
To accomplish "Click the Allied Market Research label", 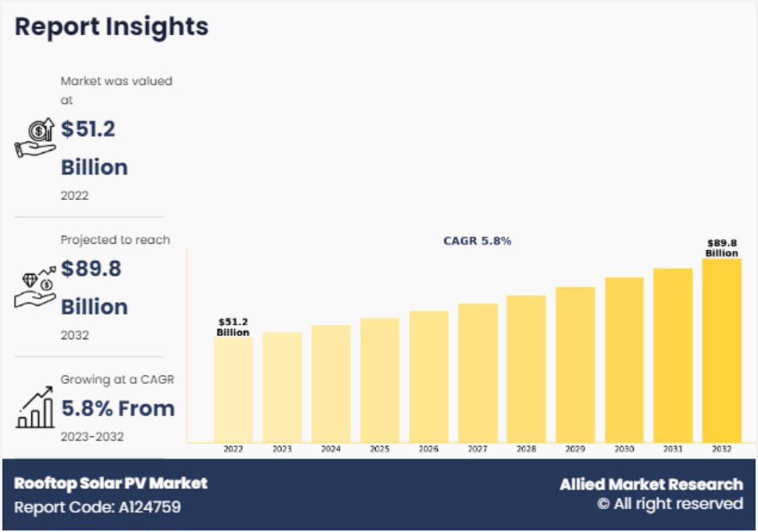I will (651, 484).
